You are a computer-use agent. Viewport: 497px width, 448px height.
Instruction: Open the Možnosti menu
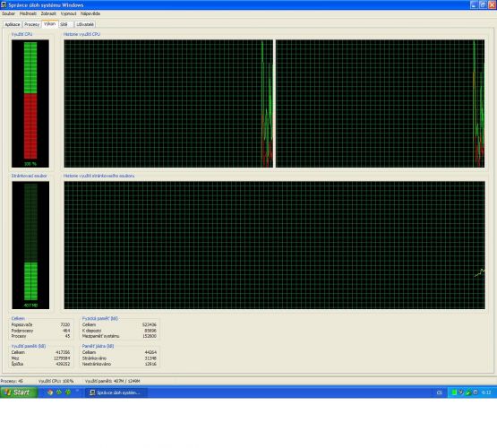point(28,13)
